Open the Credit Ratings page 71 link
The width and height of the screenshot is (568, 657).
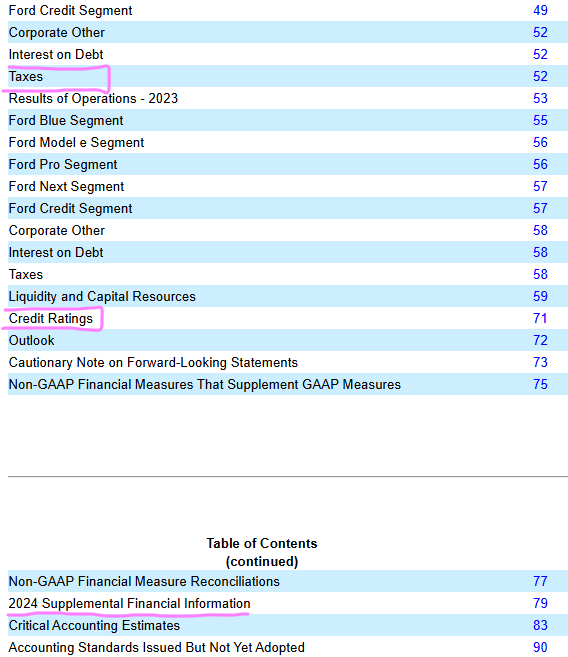pyautogui.click(x=540, y=318)
